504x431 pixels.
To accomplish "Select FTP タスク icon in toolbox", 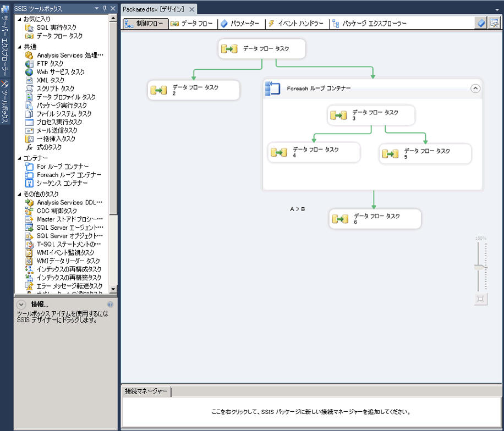I will point(29,64).
